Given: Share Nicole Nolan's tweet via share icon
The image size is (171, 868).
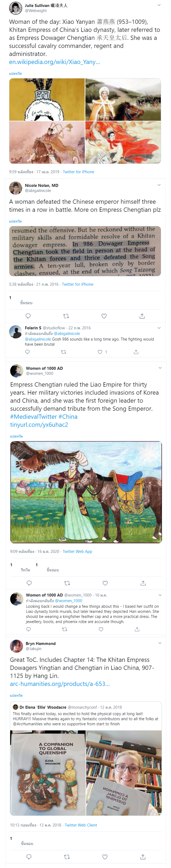Looking at the screenshot, I should tap(142, 316).
